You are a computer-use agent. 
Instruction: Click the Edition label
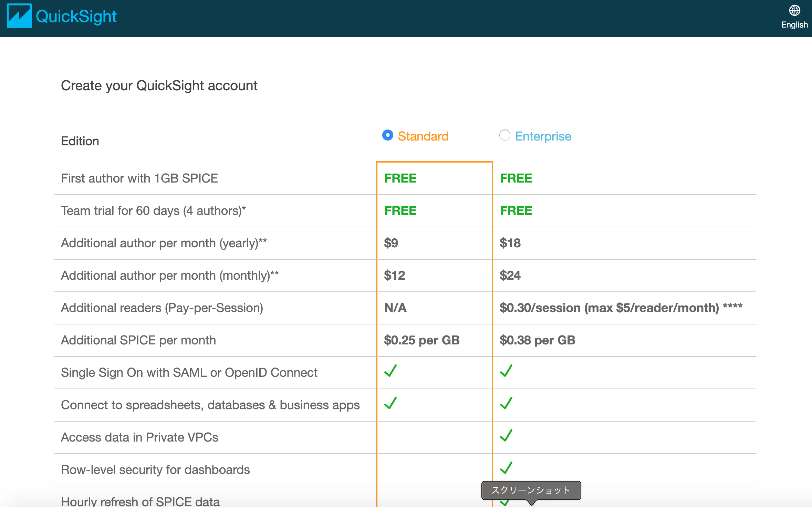point(80,141)
